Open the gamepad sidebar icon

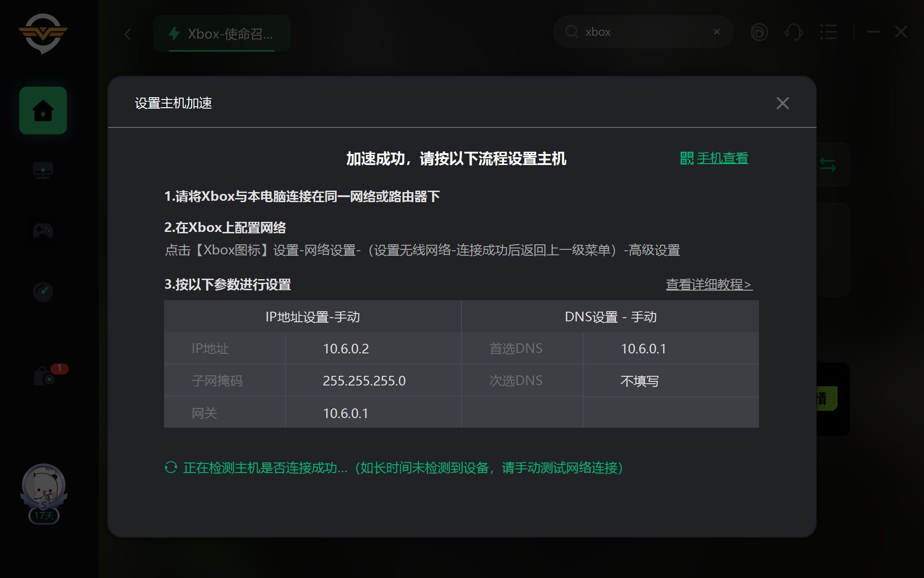point(43,231)
